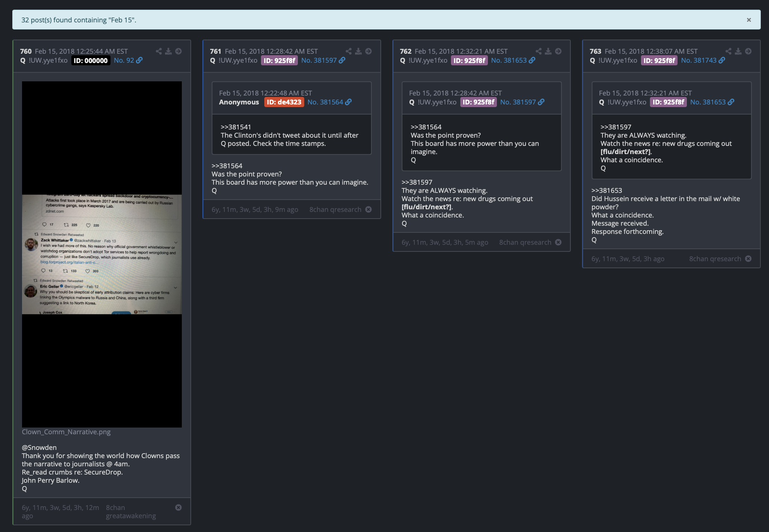Click the circled X in post 761 footer
The width and height of the screenshot is (769, 532).
(368, 209)
